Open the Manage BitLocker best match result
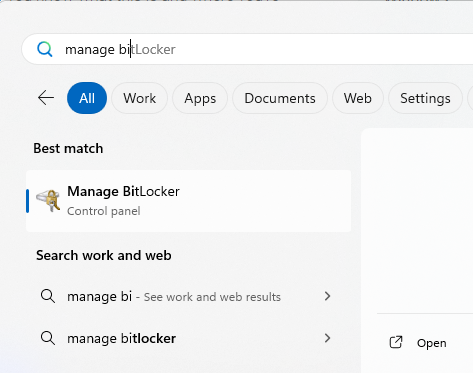 (x=188, y=201)
